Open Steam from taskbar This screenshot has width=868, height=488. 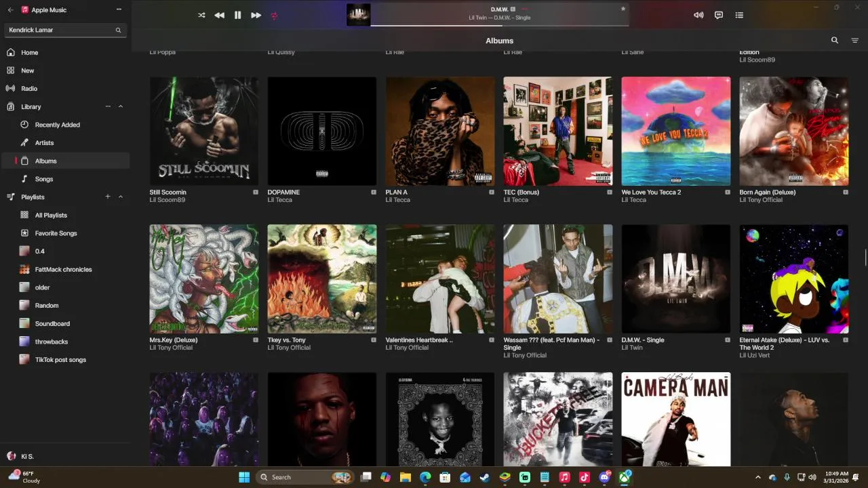pos(485,477)
